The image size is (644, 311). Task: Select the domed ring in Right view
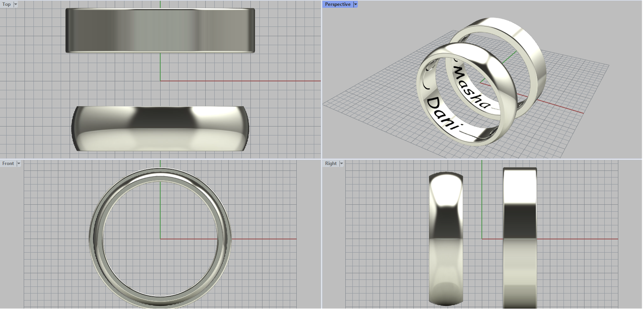(x=446, y=238)
